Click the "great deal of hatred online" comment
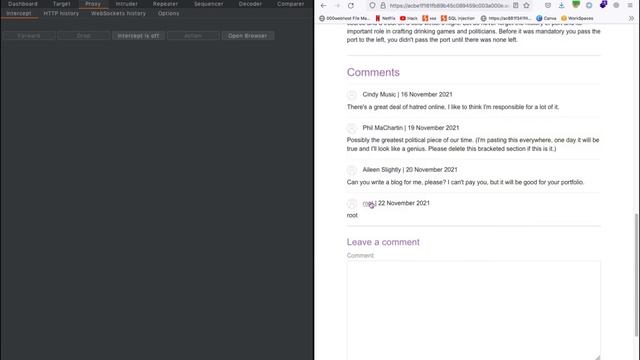This screenshot has height=360, width=640. pos(453,107)
